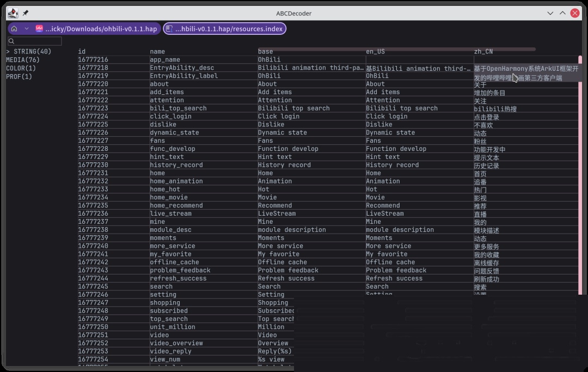Click the subscribed name cell
The image size is (588, 372).
tap(169, 311)
